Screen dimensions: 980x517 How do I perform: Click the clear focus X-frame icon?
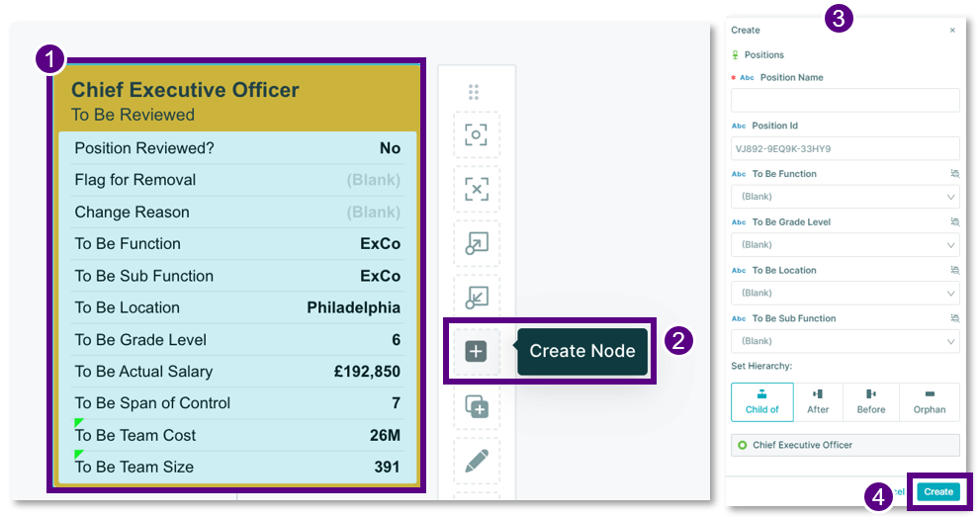click(477, 189)
